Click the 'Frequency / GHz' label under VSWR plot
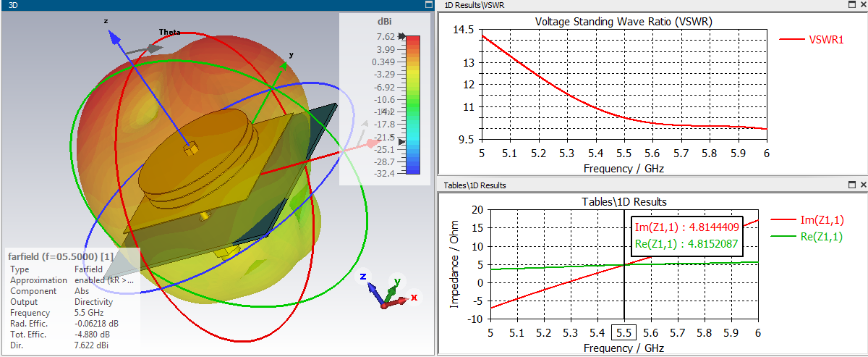This screenshot has width=868, height=357. click(x=624, y=168)
